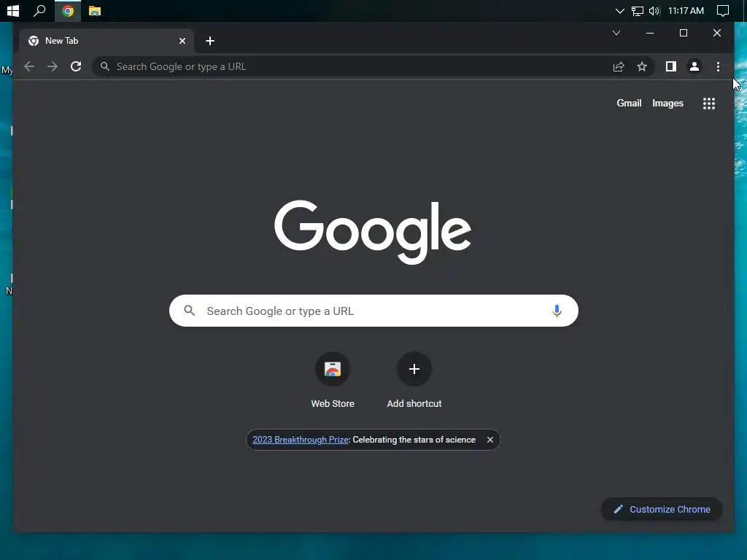Open a new tab with plus button
The height and width of the screenshot is (560, 747).
pyautogui.click(x=209, y=41)
